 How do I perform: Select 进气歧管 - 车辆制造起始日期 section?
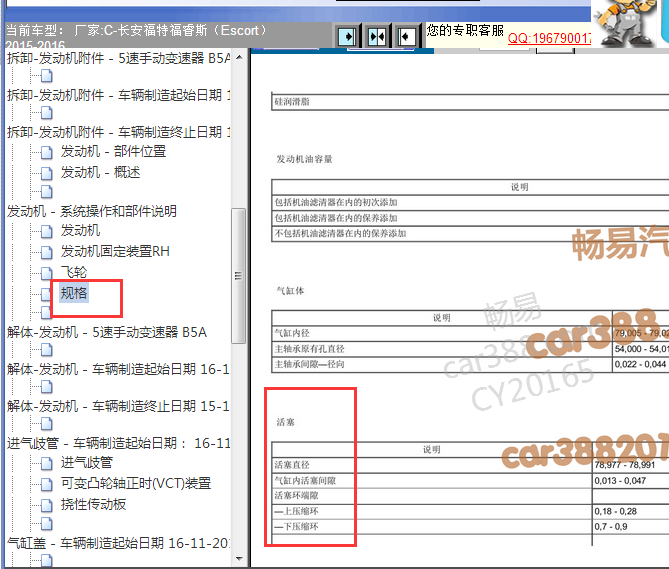[x=119, y=443]
